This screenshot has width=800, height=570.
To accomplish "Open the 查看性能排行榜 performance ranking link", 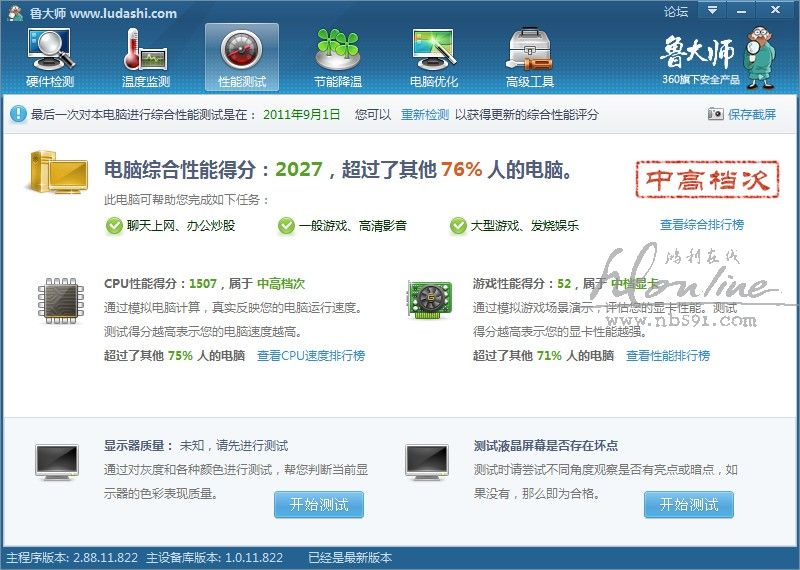I will tap(668, 356).
